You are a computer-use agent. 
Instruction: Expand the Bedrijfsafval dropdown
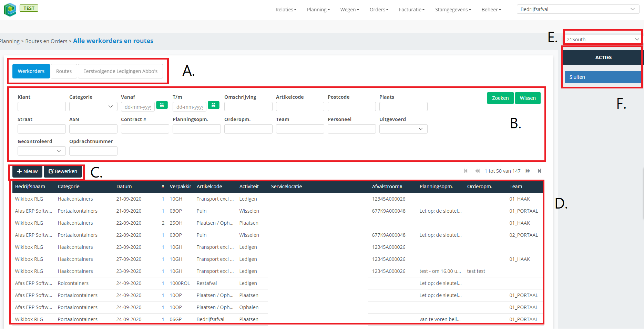[x=578, y=9]
